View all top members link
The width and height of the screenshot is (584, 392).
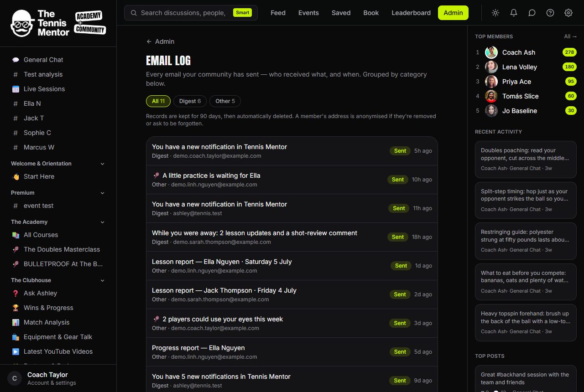(x=570, y=36)
